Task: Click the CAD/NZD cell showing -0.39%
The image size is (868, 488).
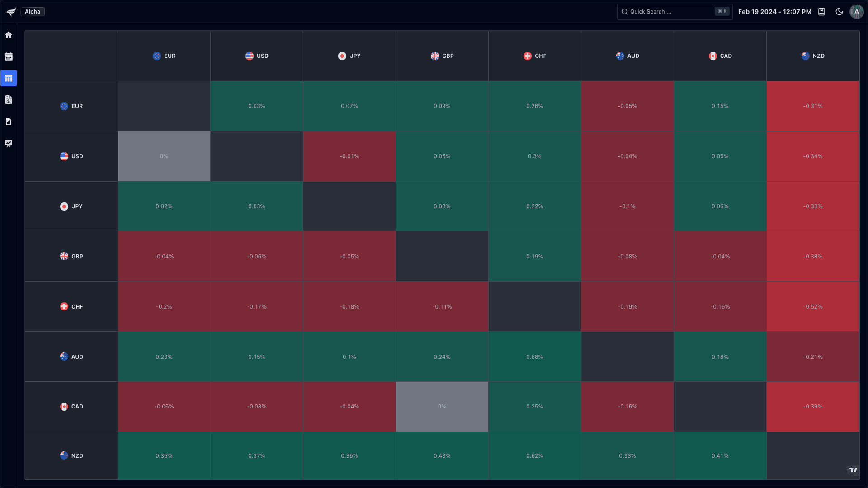Action: 813,407
